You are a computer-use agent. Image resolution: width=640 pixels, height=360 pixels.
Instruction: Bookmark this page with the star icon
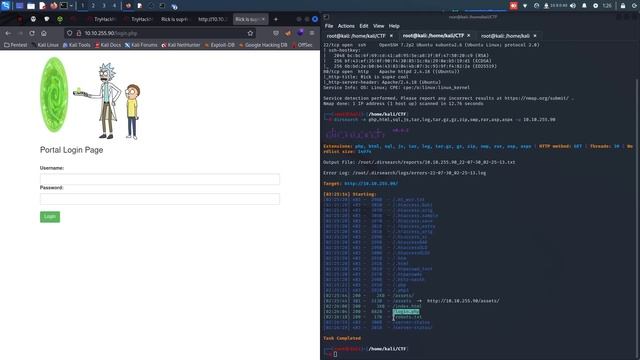[250, 33]
